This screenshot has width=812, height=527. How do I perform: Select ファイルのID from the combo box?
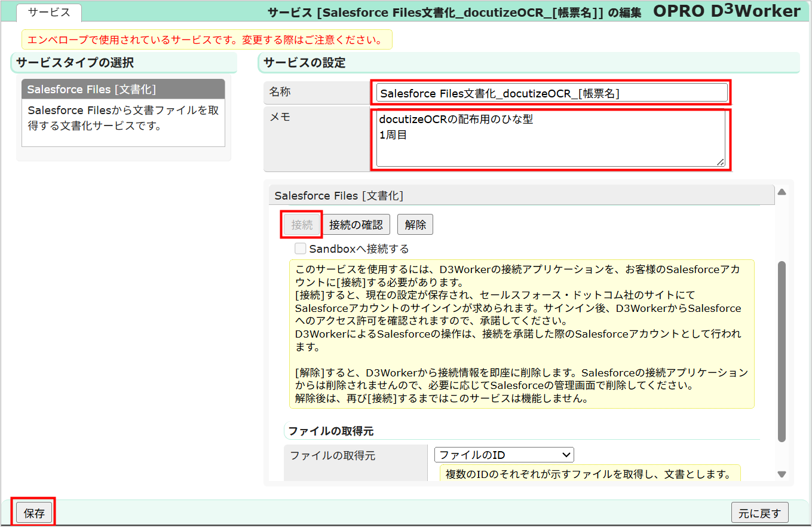(504, 455)
